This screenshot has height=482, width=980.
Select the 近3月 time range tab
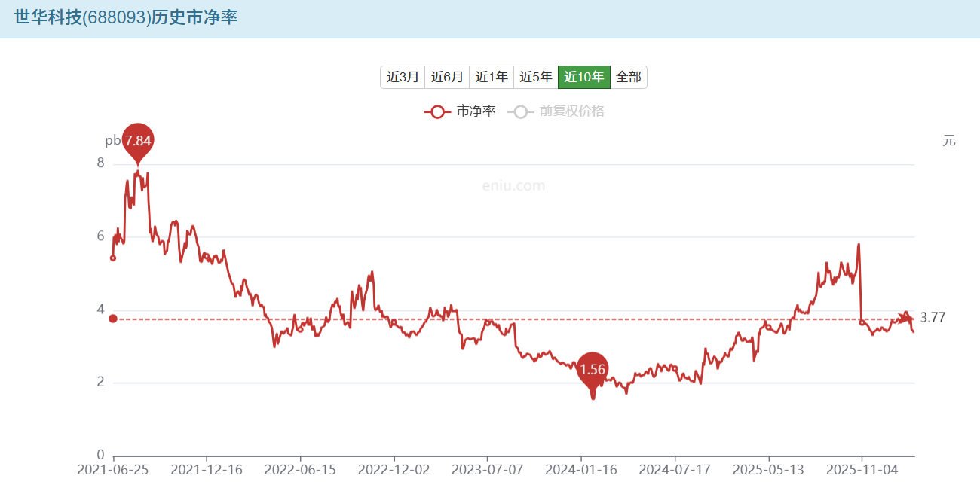pyautogui.click(x=403, y=77)
